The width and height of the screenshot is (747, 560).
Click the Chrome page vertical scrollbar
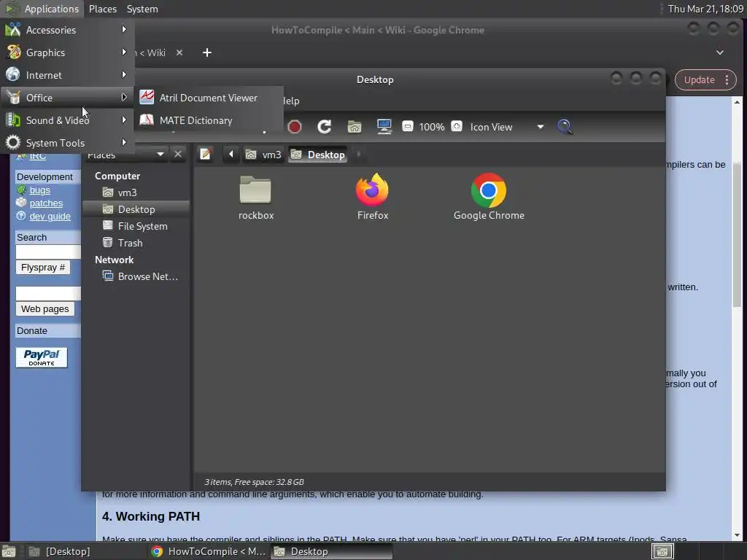click(x=737, y=236)
